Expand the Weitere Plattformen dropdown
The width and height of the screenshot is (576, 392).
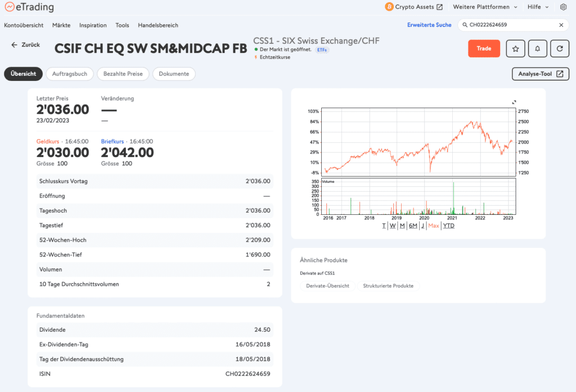[485, 7]
